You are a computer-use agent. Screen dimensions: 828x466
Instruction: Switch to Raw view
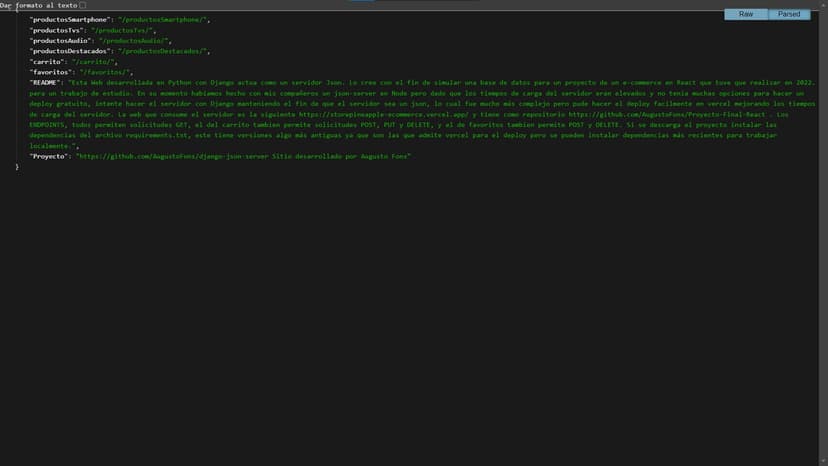click(746, 14)
